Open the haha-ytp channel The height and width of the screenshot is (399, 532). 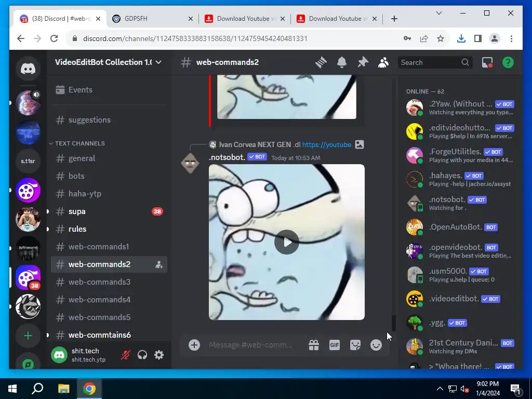[109, 193]
